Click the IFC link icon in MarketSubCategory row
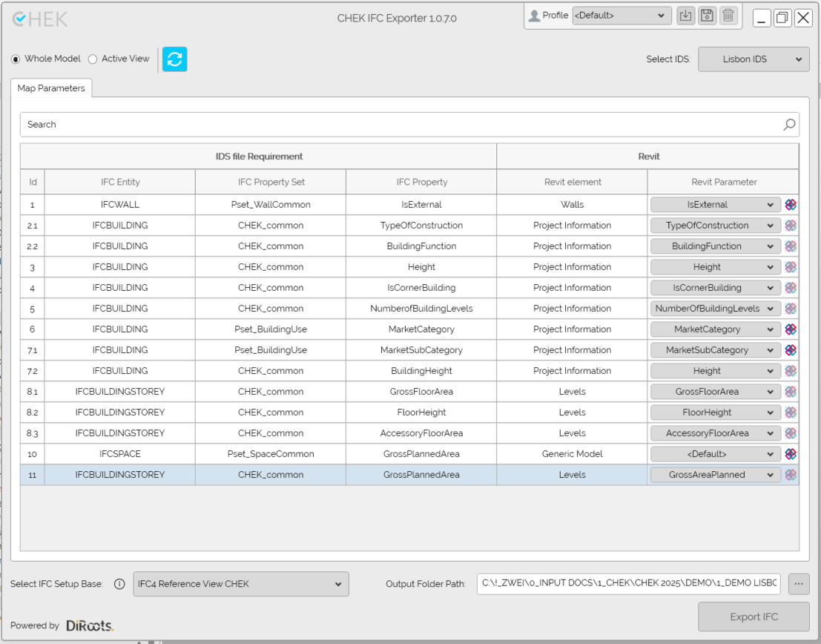The image size is (821, 644). pos(791,350)
